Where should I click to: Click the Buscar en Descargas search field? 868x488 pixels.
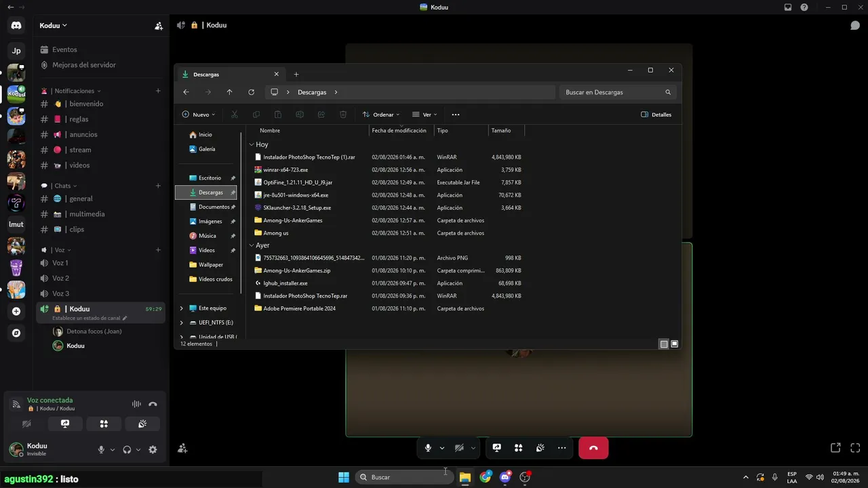(x=618, y=92)
